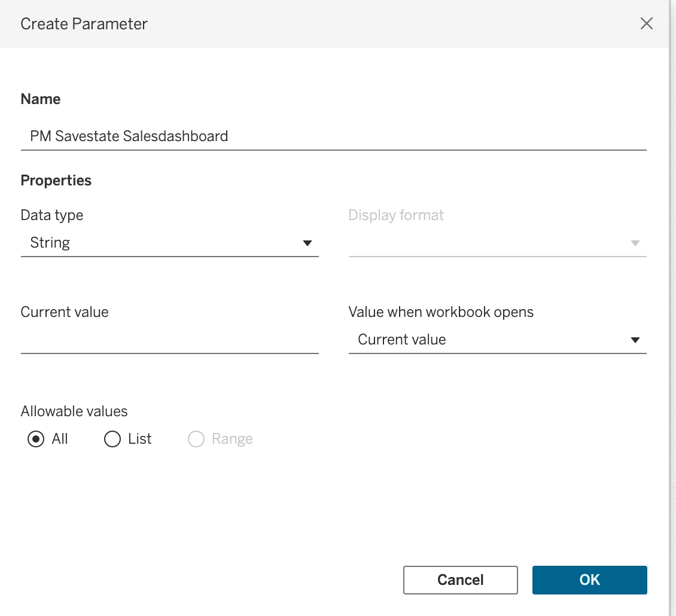676x616 pixels.
Task: Select the All radio button
Action: 36,440
